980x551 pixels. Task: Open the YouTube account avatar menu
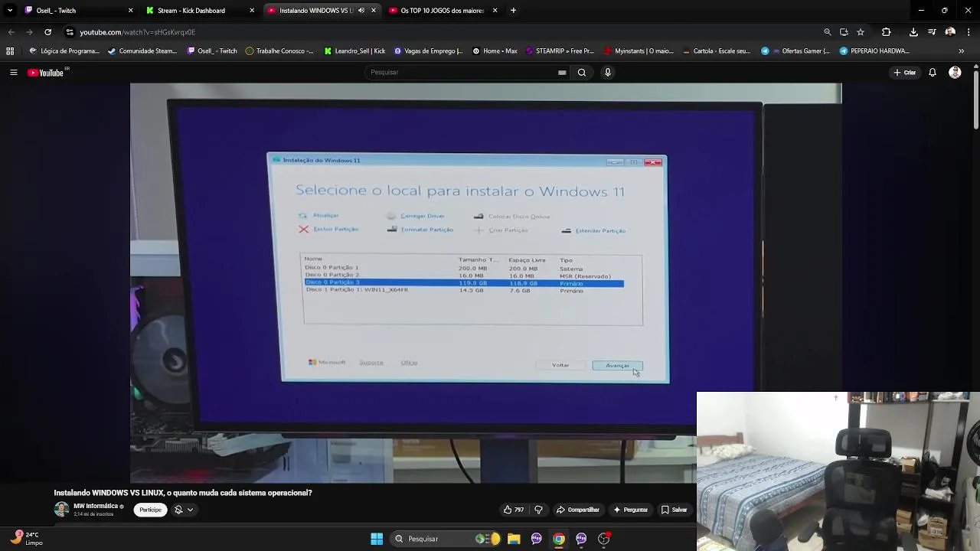coord(955,73)
